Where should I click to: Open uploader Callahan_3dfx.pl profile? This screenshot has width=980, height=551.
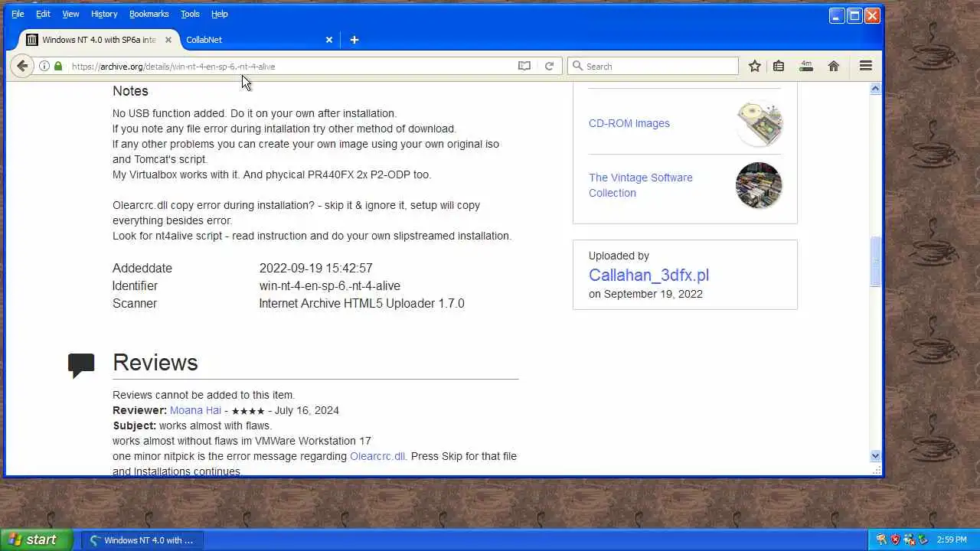click(x=648, y=275)
